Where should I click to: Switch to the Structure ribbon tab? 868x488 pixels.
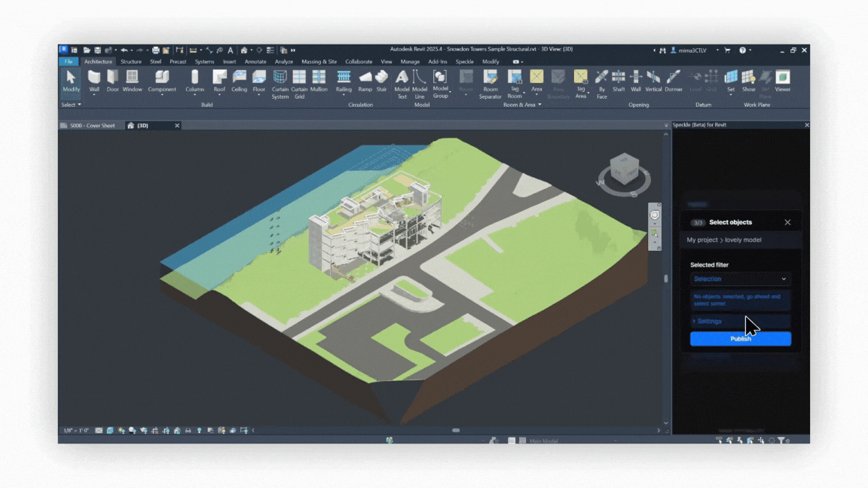click(x=130, y=62)
